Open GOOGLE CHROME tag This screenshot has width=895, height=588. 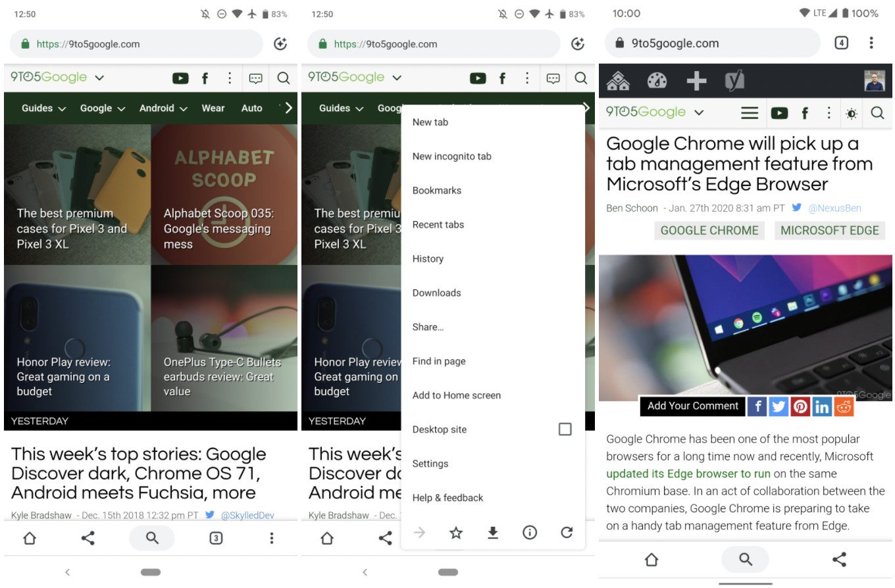pyautogui.click(x=709, y=230)
